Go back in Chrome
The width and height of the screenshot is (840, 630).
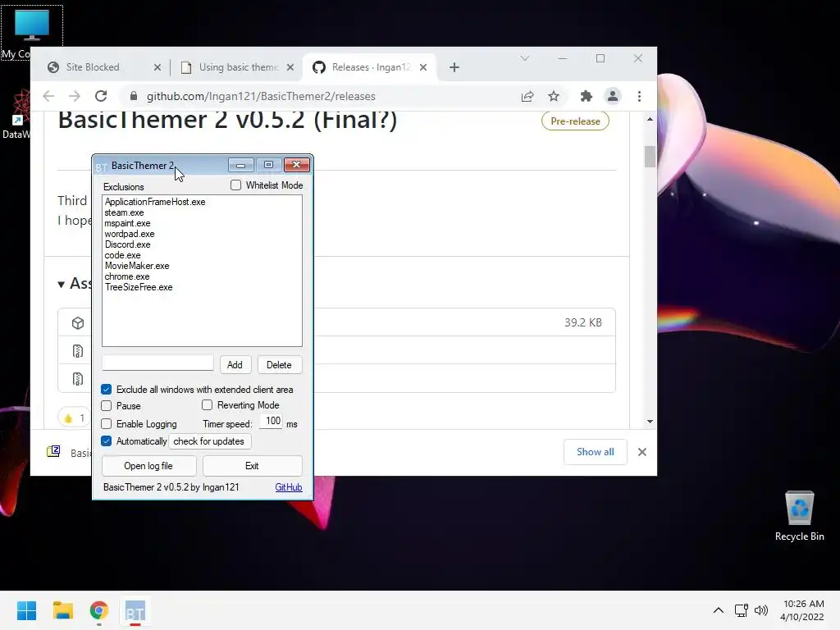click(48, 97)
